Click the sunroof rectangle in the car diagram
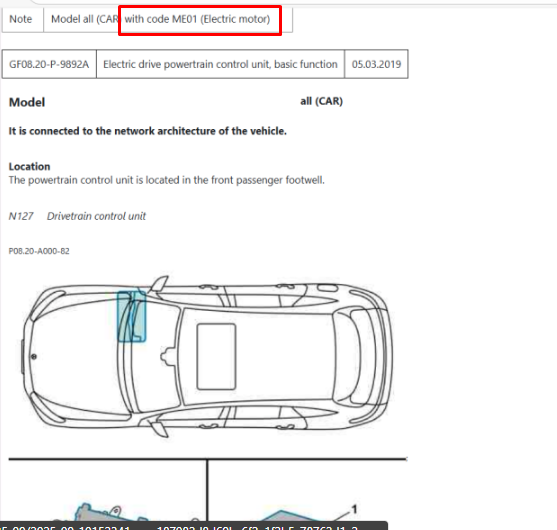The height and width of the screenshot is (530, 557). coord(216,357)
